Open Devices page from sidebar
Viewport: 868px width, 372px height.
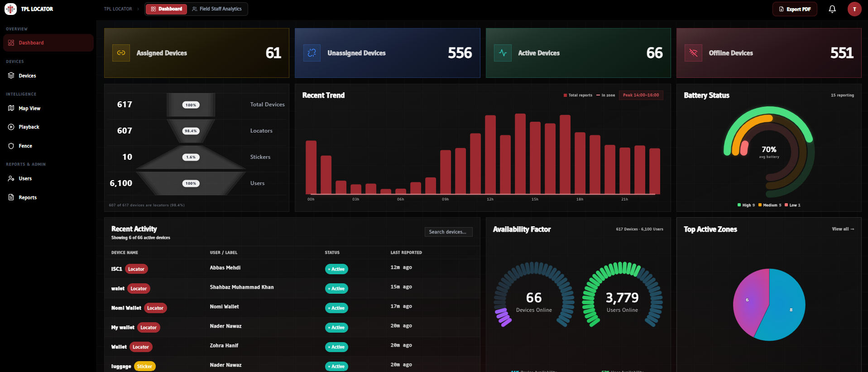[48, 76]
